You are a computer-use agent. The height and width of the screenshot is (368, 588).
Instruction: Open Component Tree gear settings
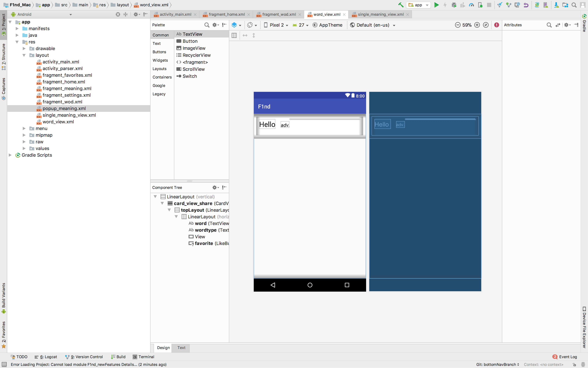click(216, 187)
